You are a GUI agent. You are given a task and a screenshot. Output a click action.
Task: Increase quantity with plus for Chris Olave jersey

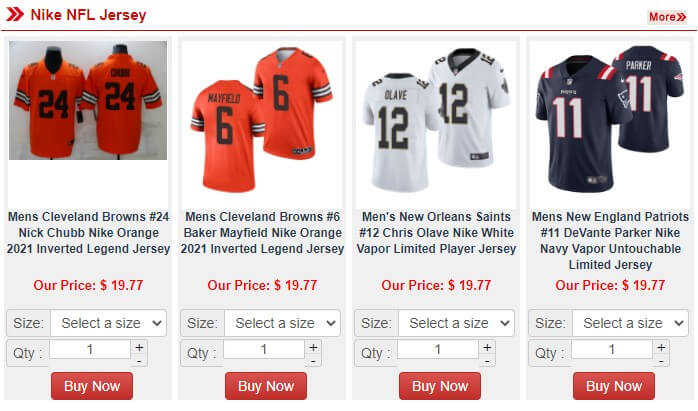(487, 347)
